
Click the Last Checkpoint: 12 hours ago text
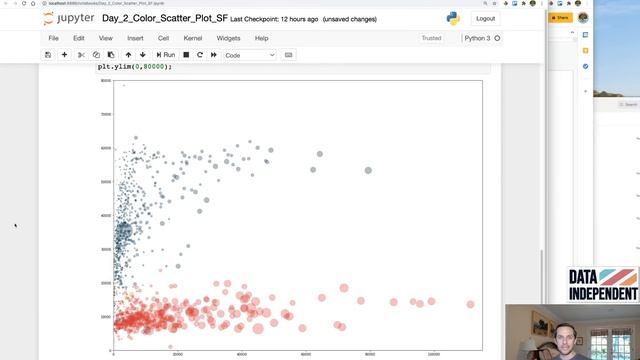(274, 19)
